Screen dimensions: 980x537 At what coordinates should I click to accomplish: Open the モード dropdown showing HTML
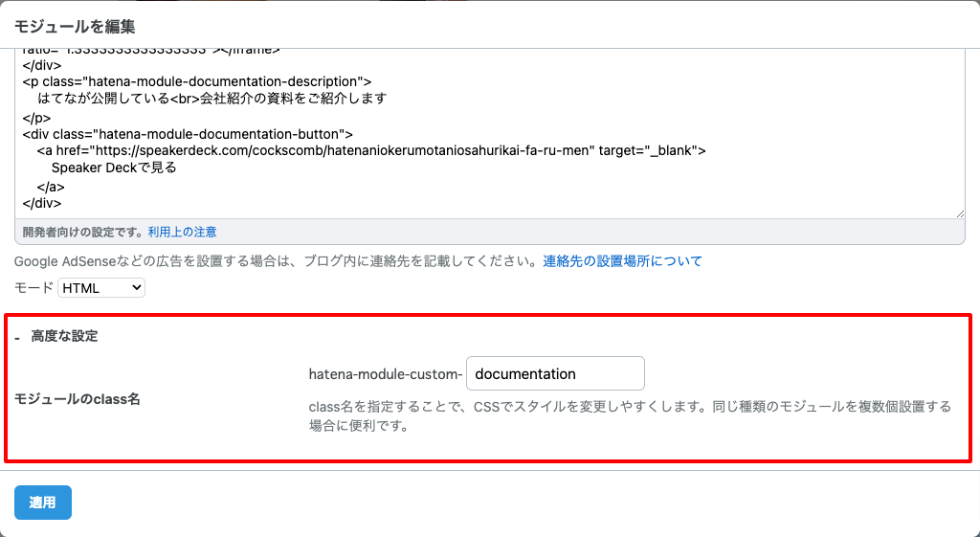(x=101, y=287)
